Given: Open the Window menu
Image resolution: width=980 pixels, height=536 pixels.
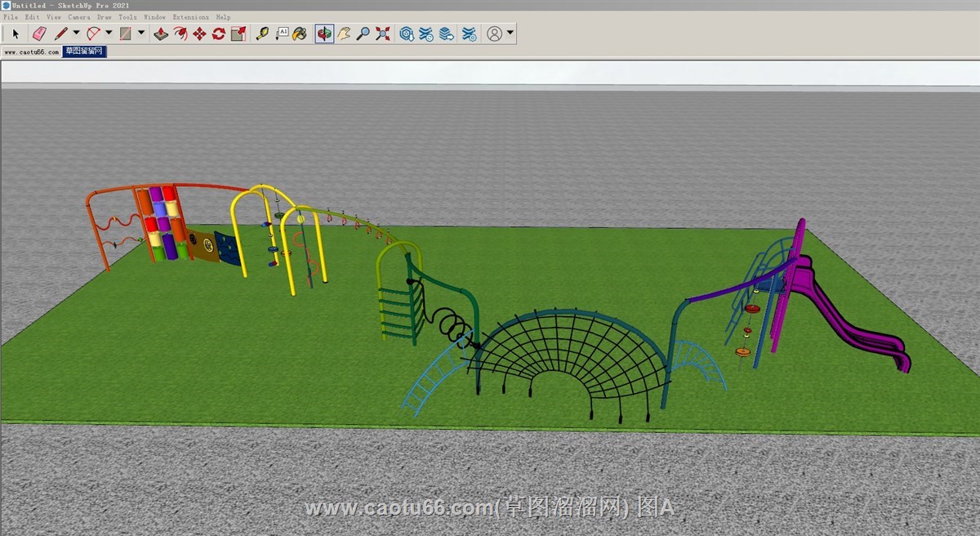Looking at the screenshot, I should point(154,17).
